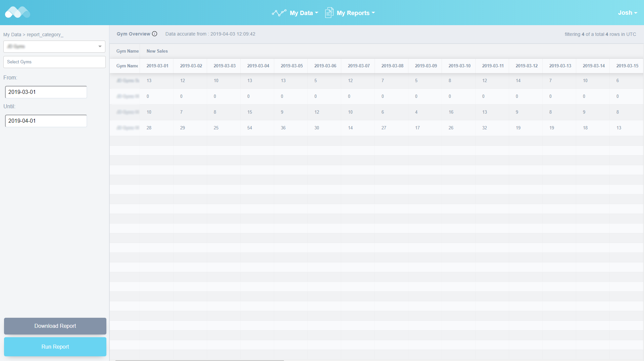
Task: Click the Gym Overview info icon
Action: (x=154, y=34)
